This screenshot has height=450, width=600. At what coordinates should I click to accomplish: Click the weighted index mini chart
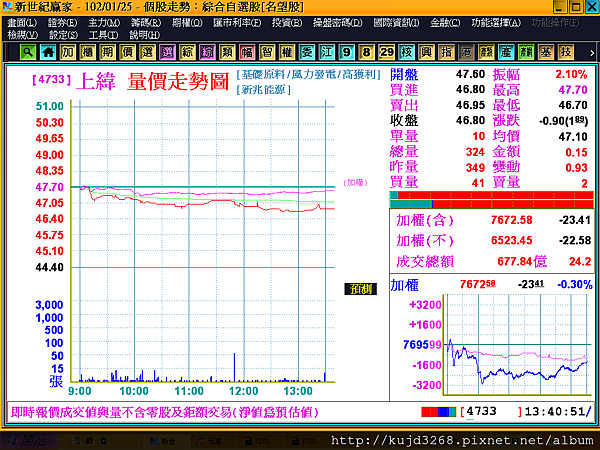(517, 344)
